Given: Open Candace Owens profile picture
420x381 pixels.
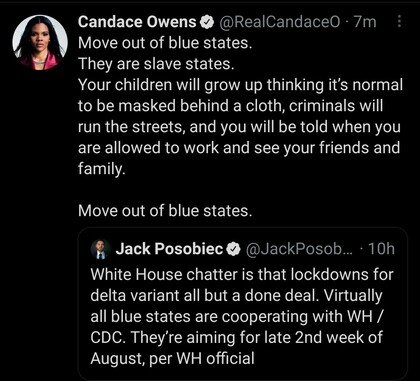Looking at the screenshot, I should [x=40, y=43].
